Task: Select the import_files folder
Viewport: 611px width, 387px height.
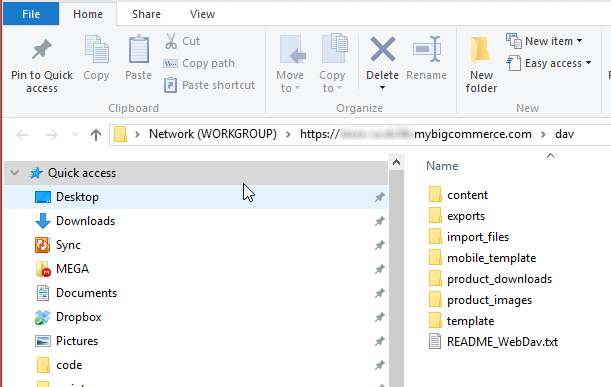Action: pos(469,237)
